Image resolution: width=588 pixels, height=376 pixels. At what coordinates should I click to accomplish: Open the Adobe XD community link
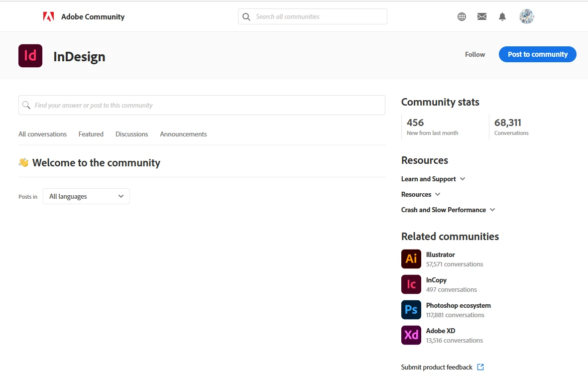click(441, 331)
